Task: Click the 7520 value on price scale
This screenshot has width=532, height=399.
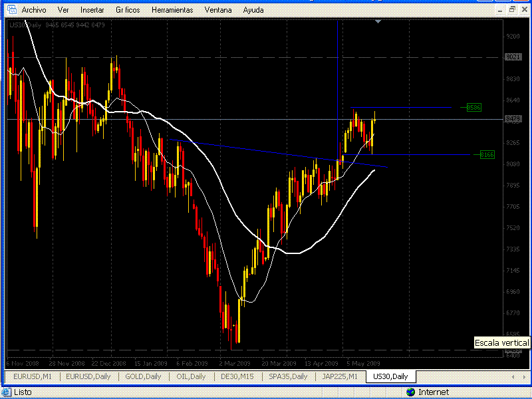Action: (513, 227)
